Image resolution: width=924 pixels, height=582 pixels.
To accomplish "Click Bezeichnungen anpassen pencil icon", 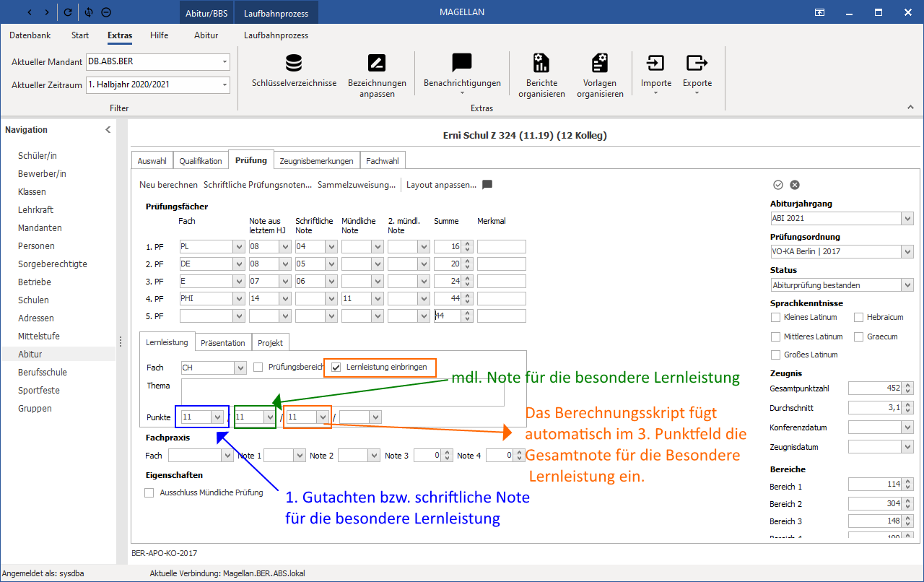I will pos(377,63).
